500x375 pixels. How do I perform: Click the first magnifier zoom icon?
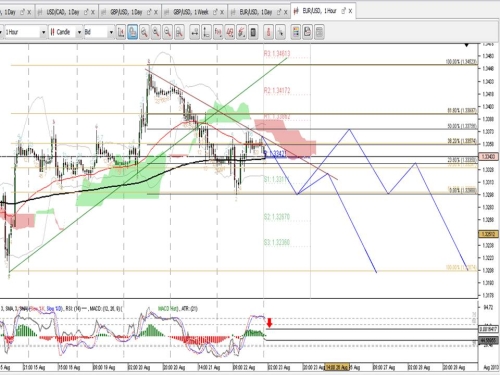144,32
